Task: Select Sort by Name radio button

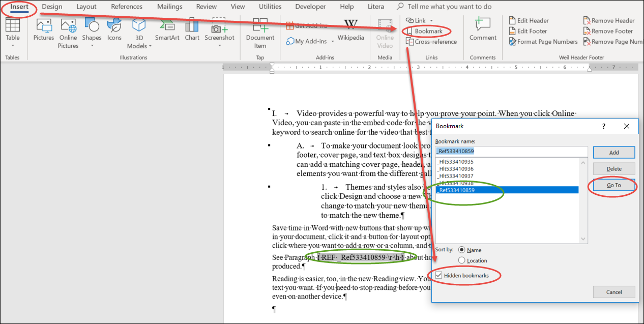Action: (462, 250)
